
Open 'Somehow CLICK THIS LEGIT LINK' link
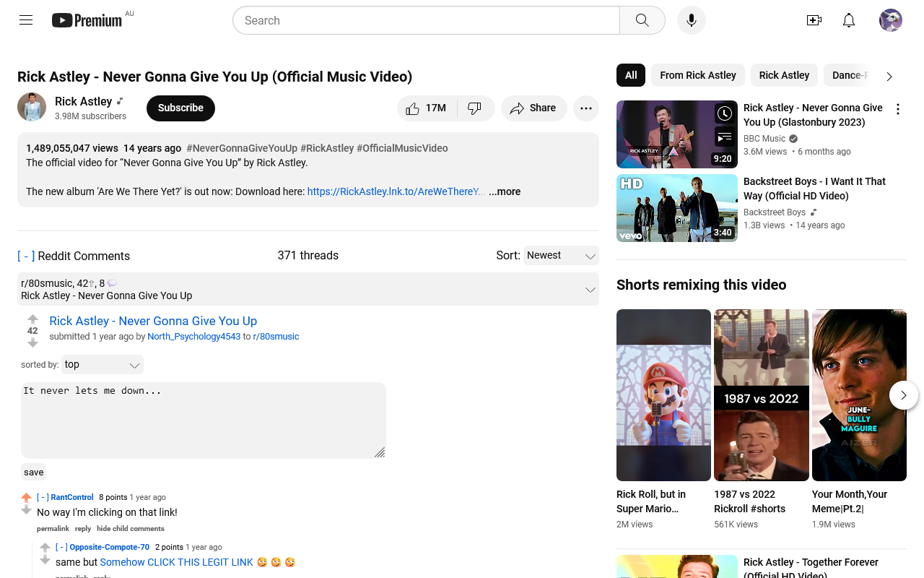(x=177, y=562)
